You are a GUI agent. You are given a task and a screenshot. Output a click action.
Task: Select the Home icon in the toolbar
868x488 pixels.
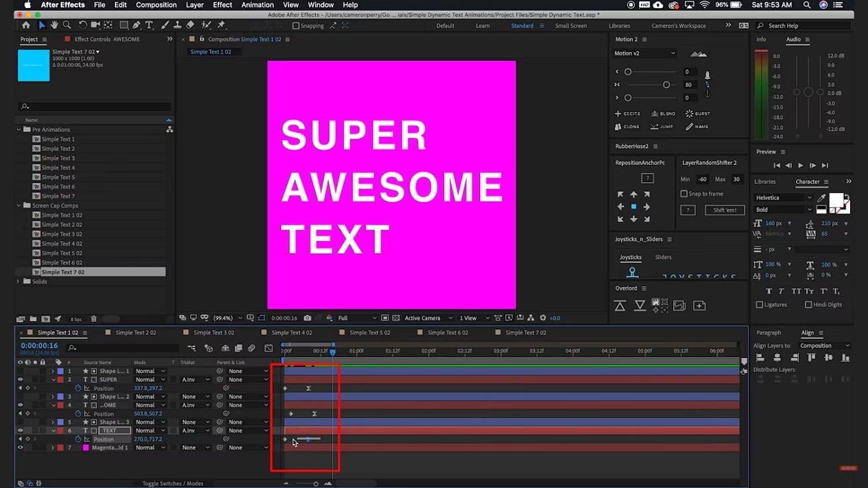25,25
